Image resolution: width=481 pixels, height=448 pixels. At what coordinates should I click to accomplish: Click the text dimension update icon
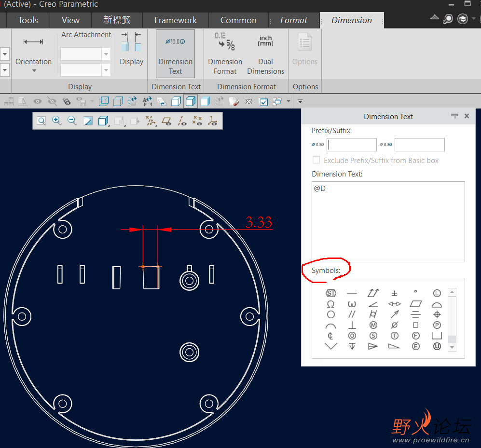(x=147, y=101)
